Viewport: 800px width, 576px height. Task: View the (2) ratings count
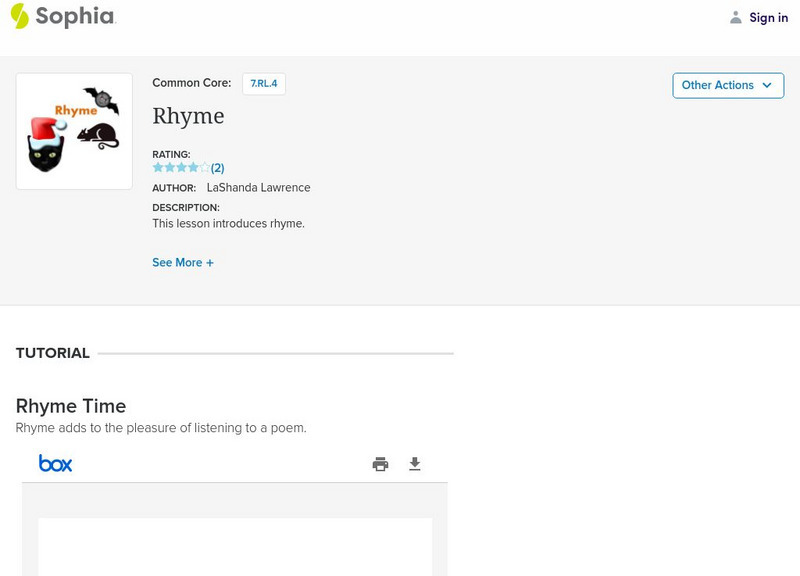[218, 168]
